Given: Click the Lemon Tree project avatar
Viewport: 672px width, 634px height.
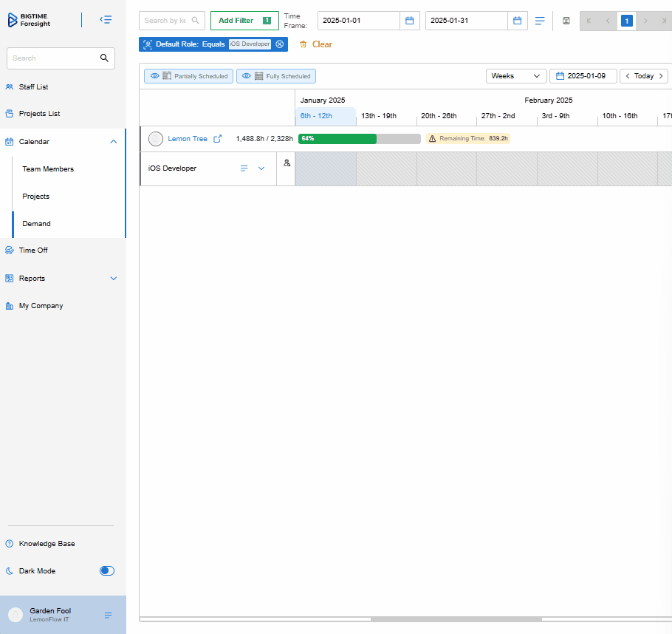Looking at the screenshot, I should 156,139.
